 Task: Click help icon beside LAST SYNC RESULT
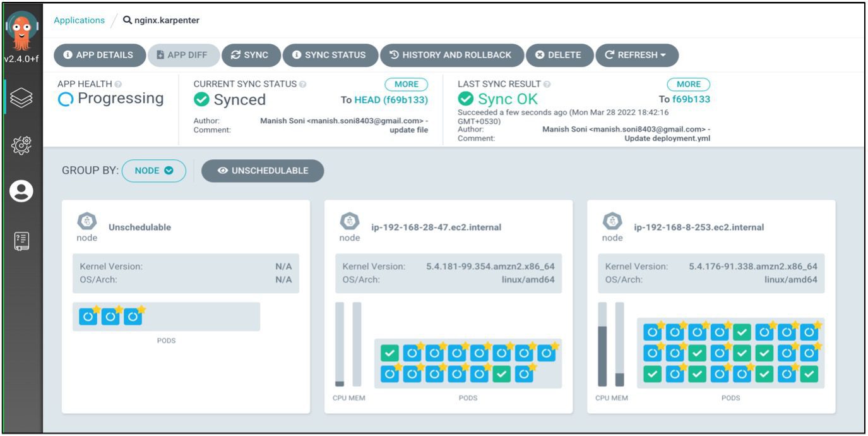click(547, 84)
